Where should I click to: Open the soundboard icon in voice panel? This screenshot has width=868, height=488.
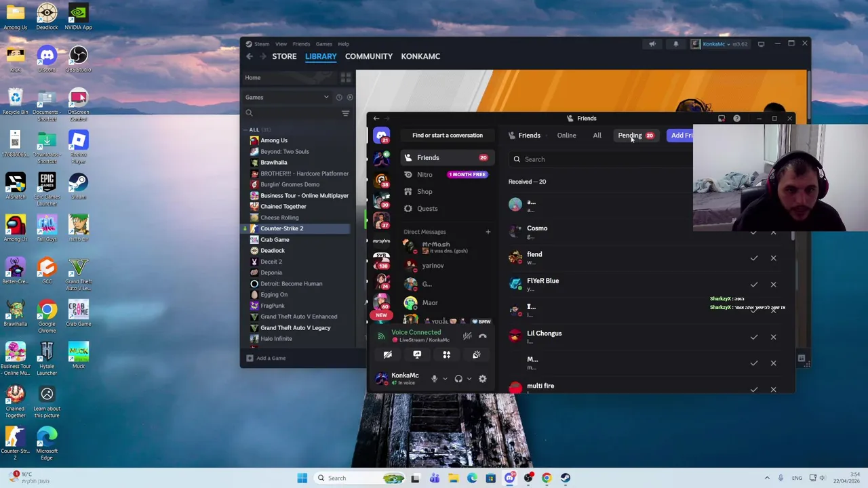point(477,354)
